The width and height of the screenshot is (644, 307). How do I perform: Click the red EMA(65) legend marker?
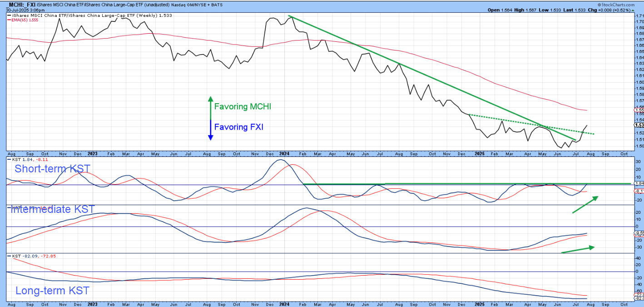(x=9, y=20)
